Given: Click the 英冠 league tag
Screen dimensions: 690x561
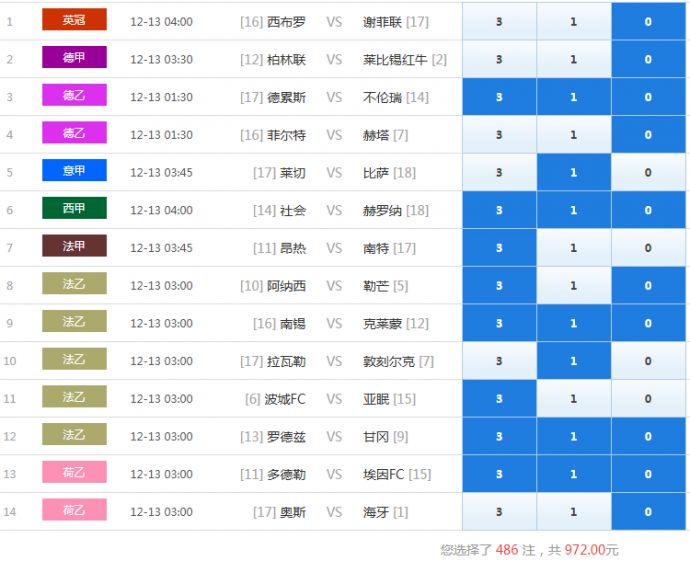Looking at the screenshot, I should tap(74, 20).
